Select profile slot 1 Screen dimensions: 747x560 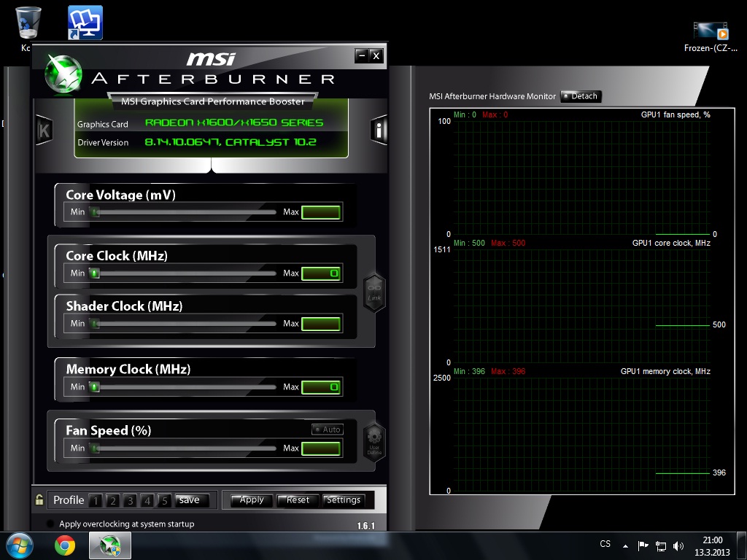pyautogui.click(x=96, y=501)
